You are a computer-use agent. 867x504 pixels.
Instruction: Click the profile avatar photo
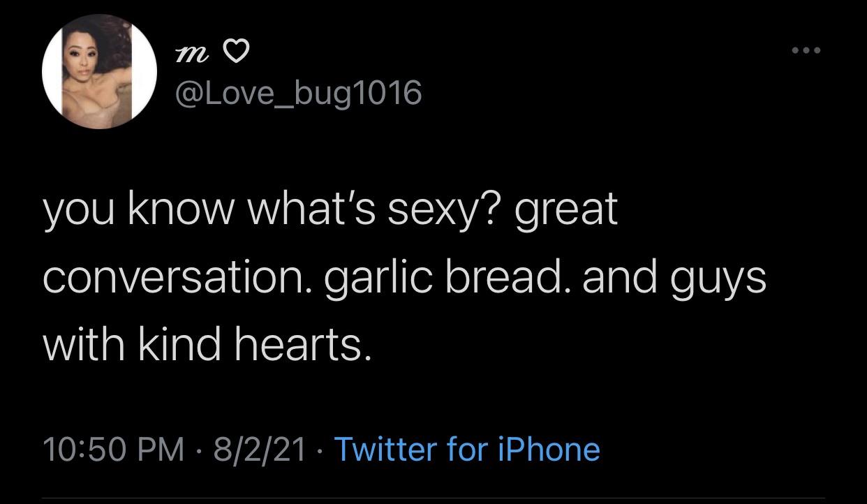[100, 72]
